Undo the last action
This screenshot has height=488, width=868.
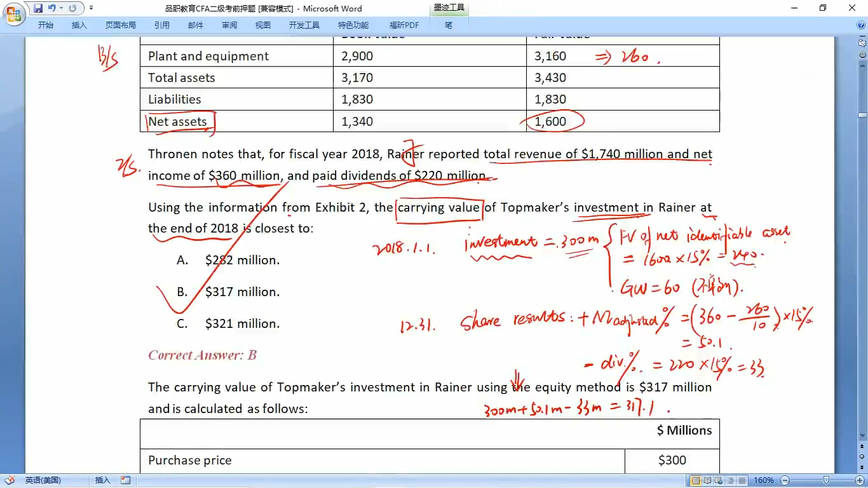52,8
